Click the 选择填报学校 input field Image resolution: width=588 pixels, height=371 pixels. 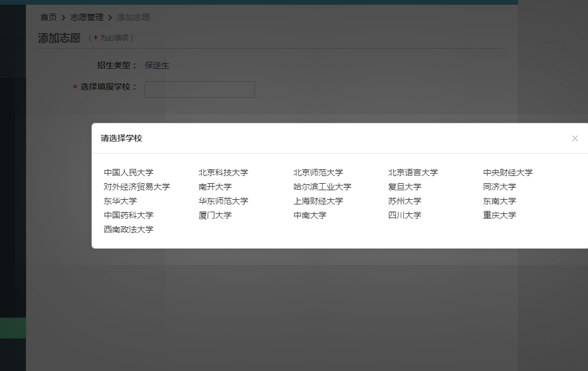(200, 89)
